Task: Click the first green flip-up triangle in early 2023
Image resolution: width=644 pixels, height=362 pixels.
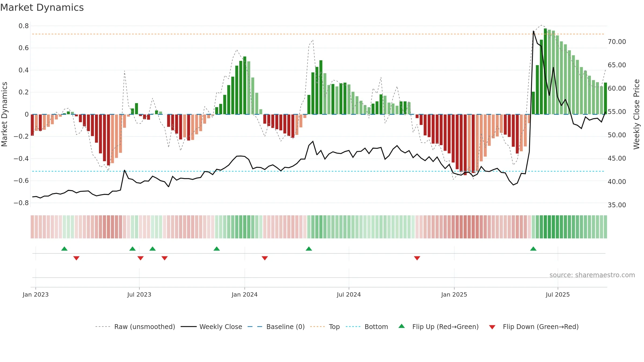Action: [64, 249]
